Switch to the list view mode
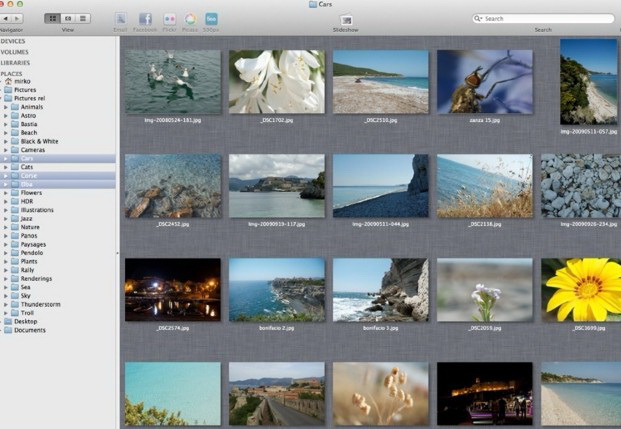The height and width of the screenshot is (429, 621). click(83, 19)
